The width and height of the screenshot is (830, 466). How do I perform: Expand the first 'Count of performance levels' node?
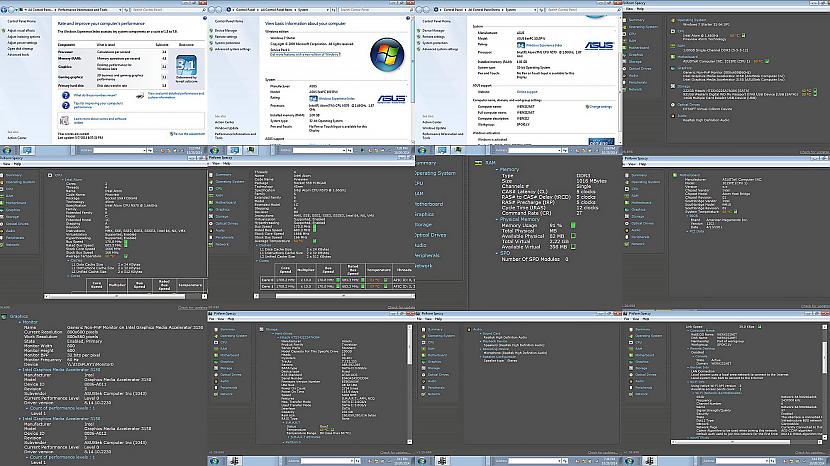28,408
